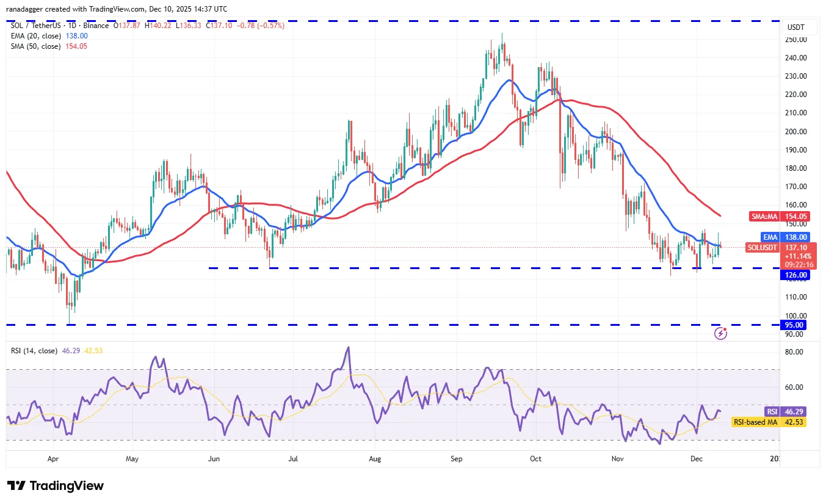This screenshot has width=826, height=504.
Task: Click the TradingView logo at bottom left
Action: point(55,486)
